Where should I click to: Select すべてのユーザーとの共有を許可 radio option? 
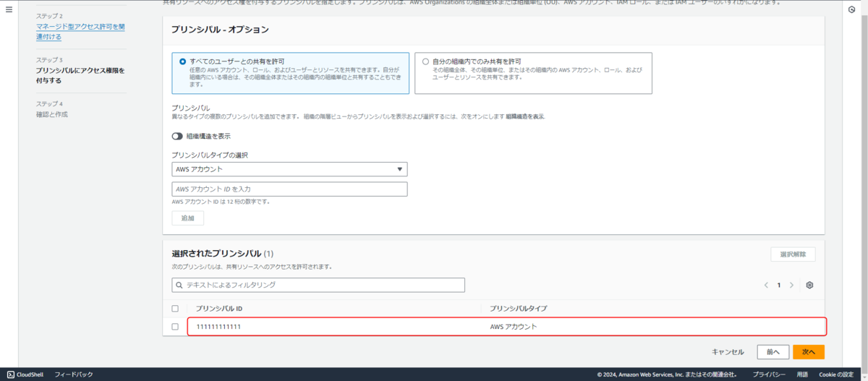click(x=182, y=61)
